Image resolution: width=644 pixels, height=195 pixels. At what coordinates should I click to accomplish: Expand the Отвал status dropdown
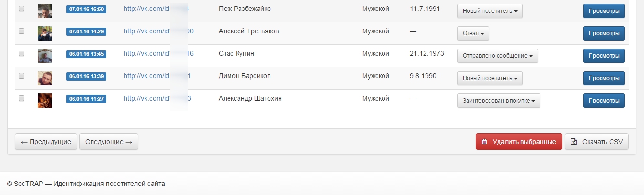click(473, 33)
